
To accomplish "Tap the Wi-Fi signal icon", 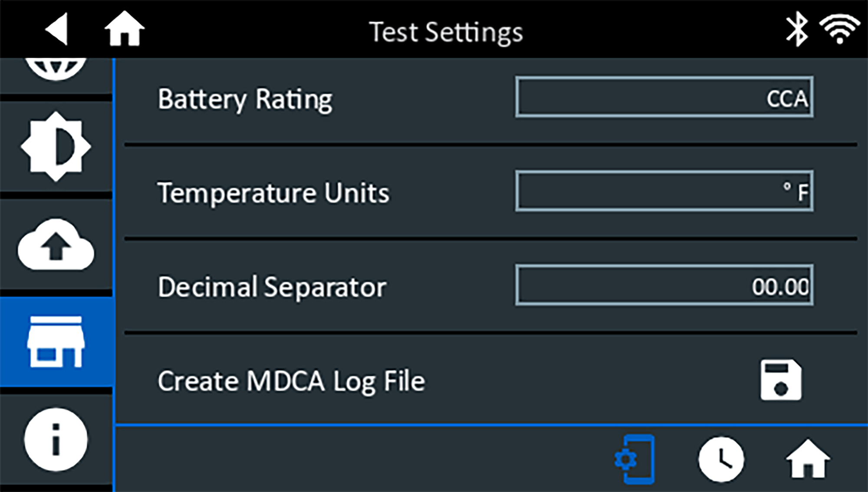I will point(839,29).
